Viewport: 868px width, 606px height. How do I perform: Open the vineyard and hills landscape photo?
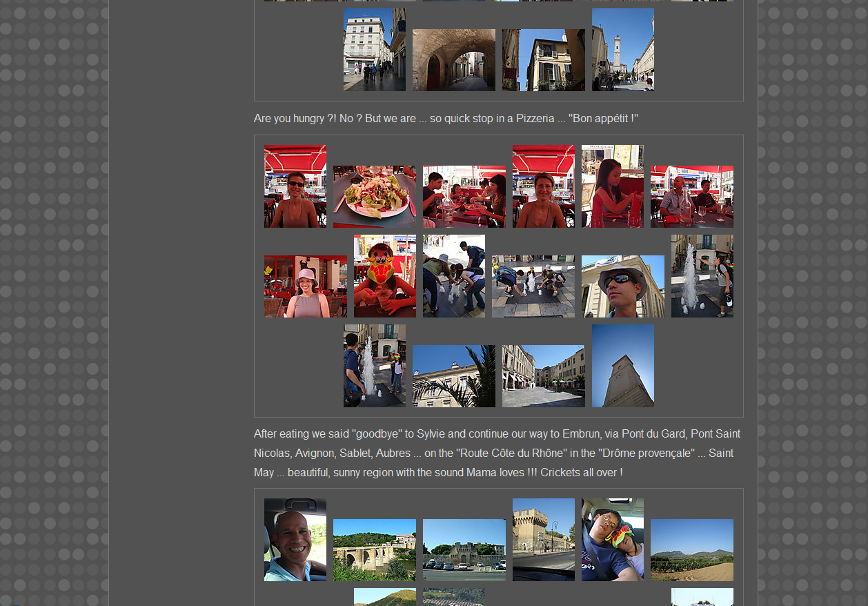pyautogui.click(x=691, y=550)
